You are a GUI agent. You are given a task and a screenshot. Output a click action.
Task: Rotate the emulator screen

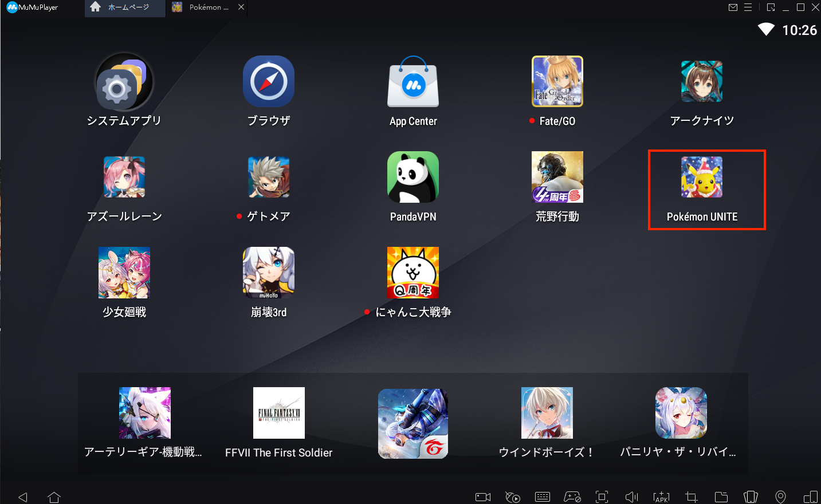751,497
